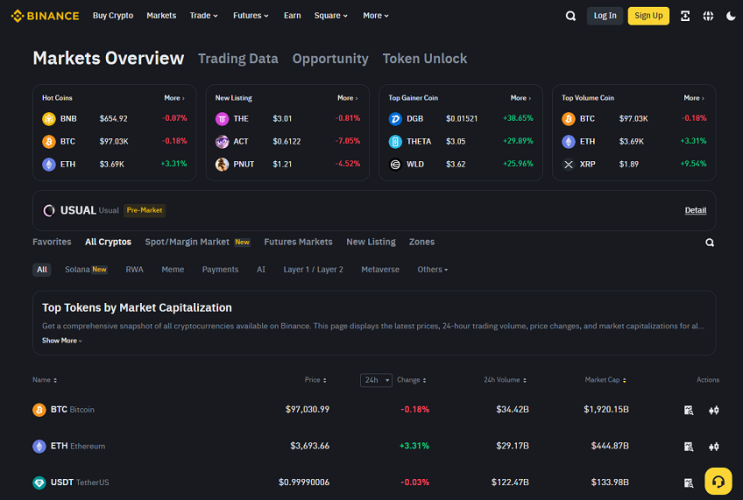Click More in the New Listing card

347,98
